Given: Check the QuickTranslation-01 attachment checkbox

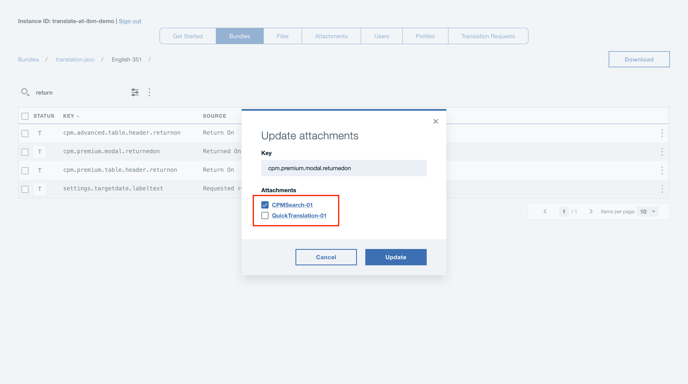Looking at the screenshot, I should [x=265, y=215].
